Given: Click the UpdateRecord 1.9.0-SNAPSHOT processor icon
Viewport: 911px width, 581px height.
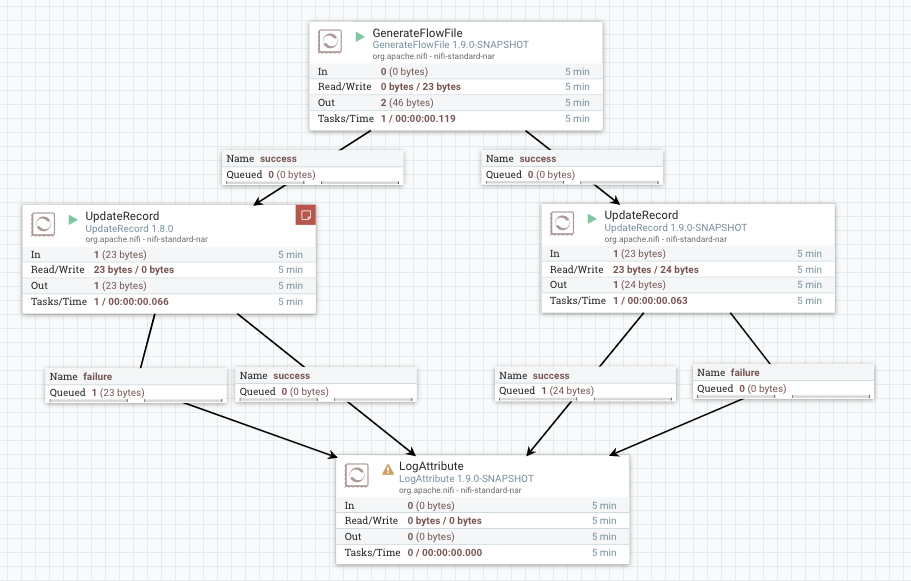Looking at the screenshot, I should pos(562,223).
